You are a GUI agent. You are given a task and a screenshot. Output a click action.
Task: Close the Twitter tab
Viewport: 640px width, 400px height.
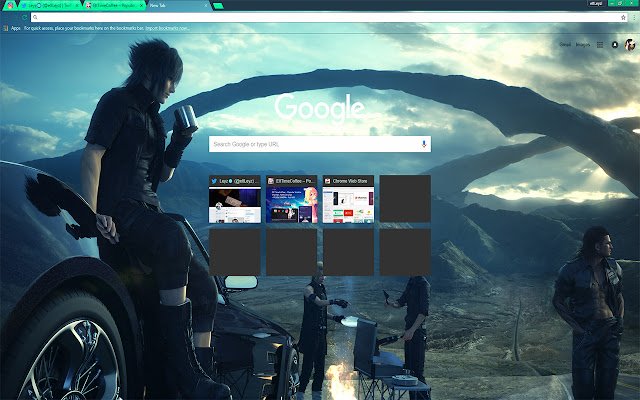(x=76, y=5)
